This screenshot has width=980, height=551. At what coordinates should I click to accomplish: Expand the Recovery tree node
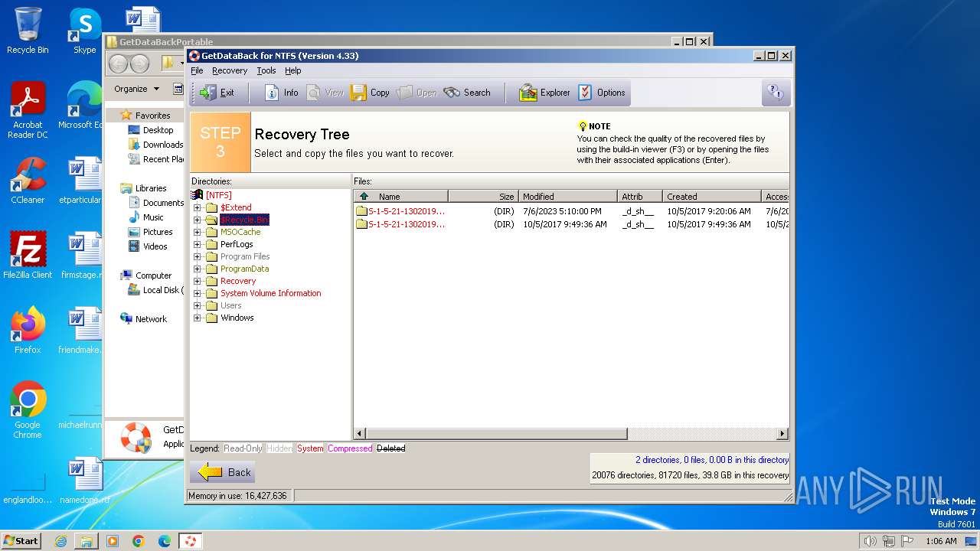tap(197, 281)
